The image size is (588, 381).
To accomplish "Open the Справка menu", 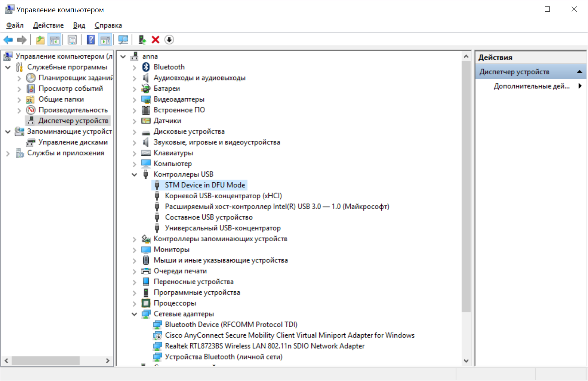I will pyautogui.click(x=108, y=25).
